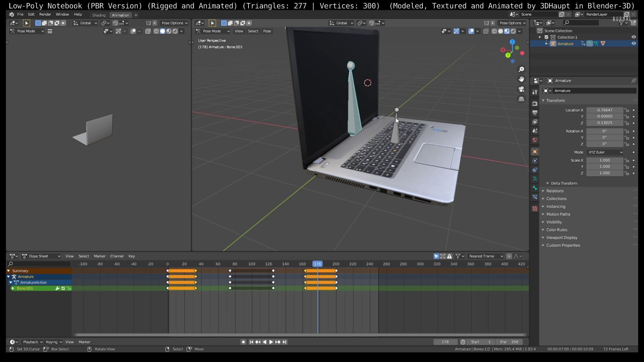Hide Collection 1 with eye icon
644x362 pixels.
(x=634, y=37)
